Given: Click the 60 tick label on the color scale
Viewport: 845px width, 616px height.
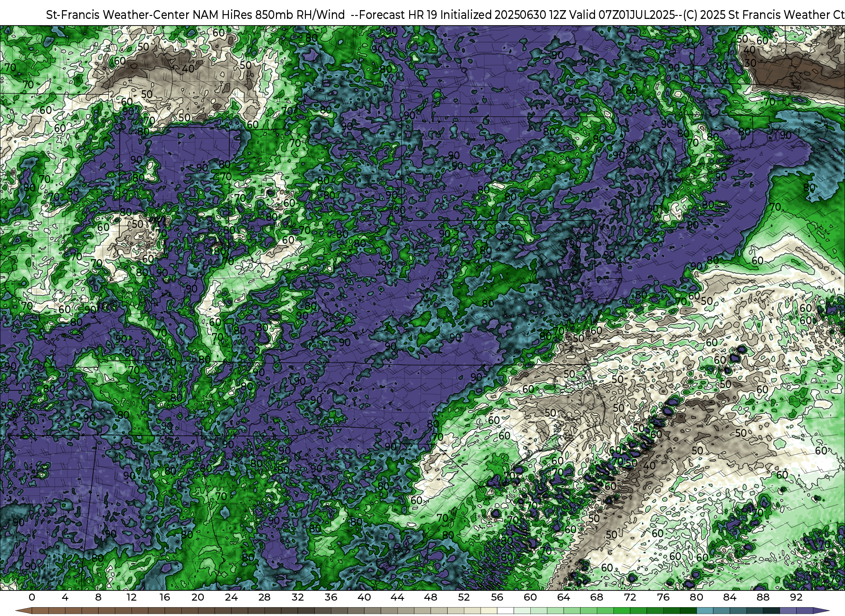Looking at the screenshot, I should point(530,597).
